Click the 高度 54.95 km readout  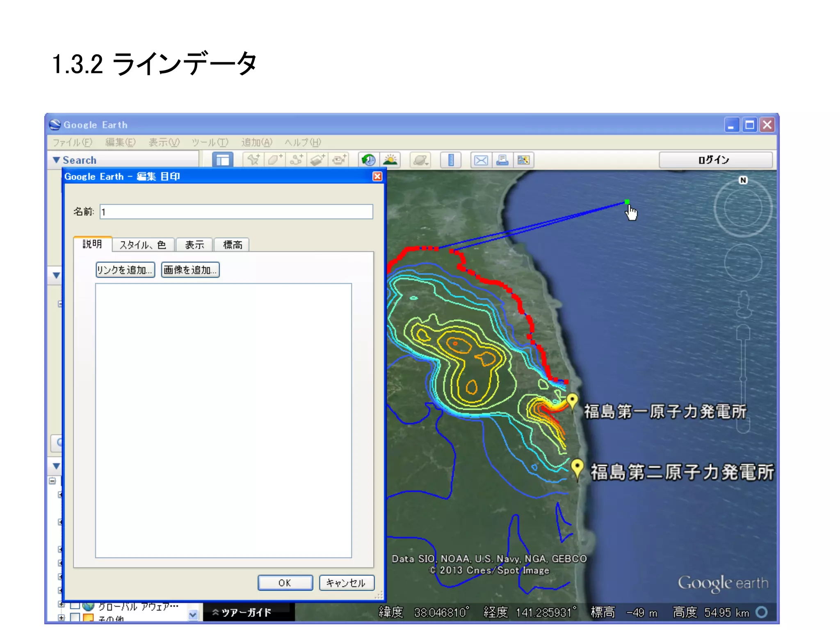tap(711, 612)
